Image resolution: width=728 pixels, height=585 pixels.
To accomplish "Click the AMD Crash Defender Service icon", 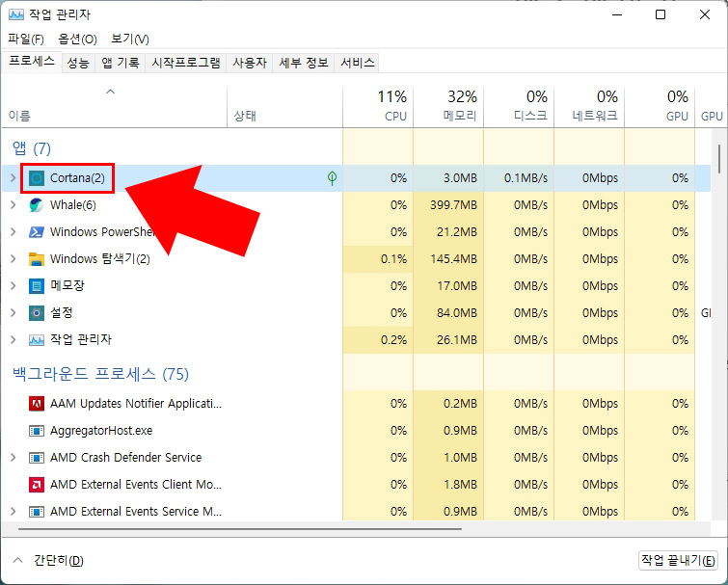I will [x=37, y=458].
